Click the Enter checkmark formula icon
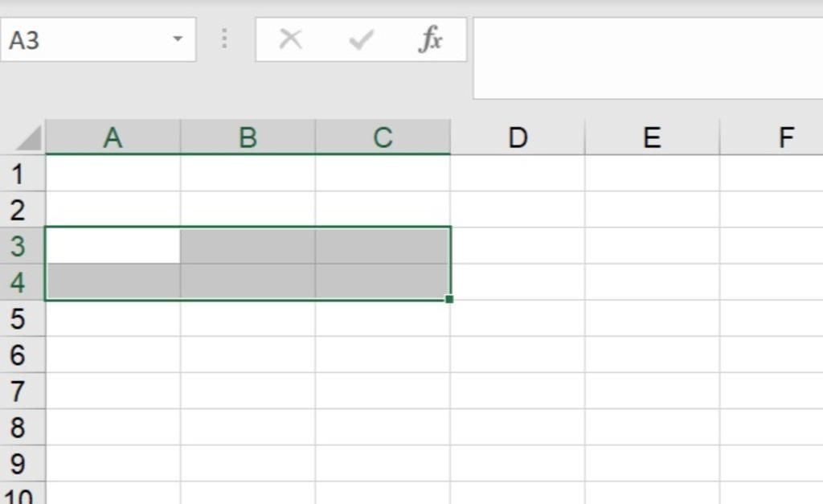Viewport: 823px width, 504px height. tap(361, 39)
